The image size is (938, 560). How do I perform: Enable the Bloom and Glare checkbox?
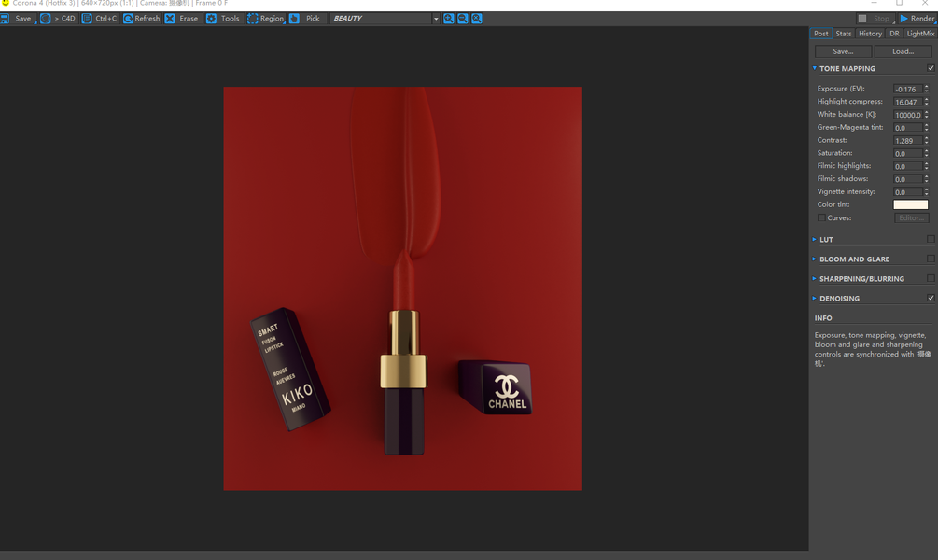click(x=931, y=259)
